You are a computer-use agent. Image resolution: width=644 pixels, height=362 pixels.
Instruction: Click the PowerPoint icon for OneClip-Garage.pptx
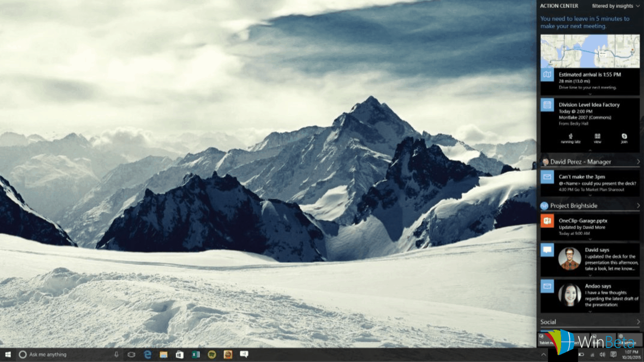tap(547, 221)
